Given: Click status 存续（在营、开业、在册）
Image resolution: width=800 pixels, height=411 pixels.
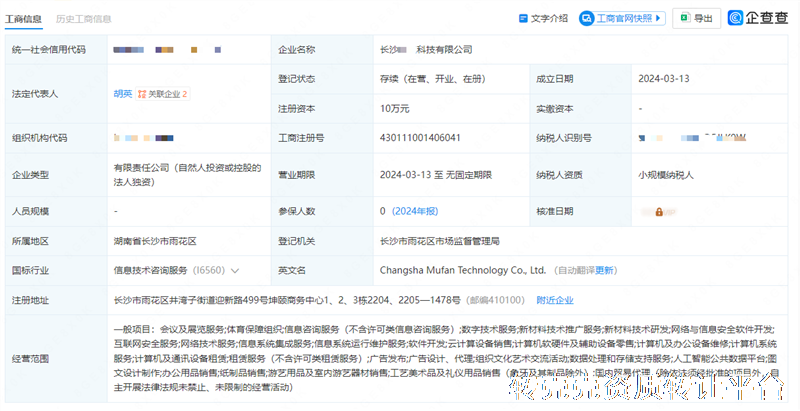Looking at the screenshot, I should coord(433,79).
